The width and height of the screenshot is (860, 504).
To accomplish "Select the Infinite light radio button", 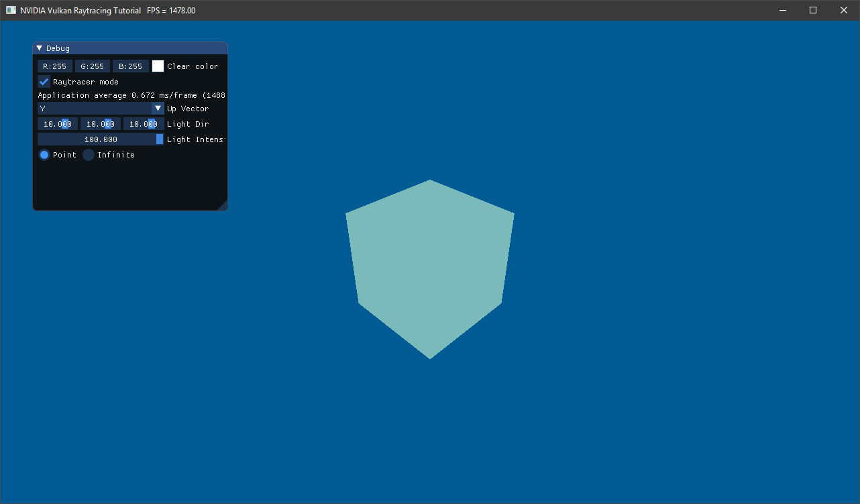I will [x=89, y=155].
